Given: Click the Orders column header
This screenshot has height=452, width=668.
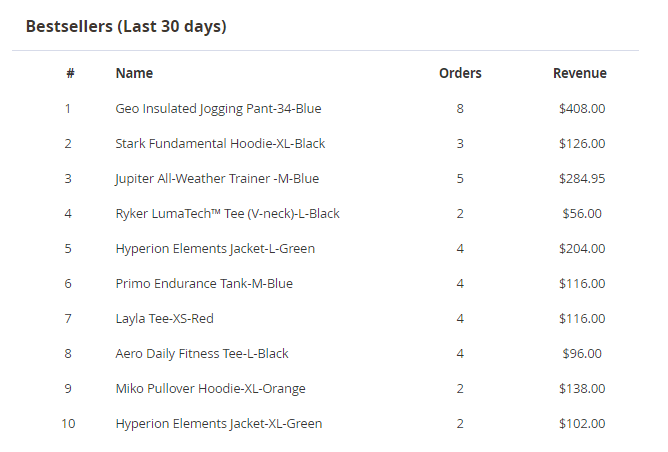Looking at the screenshot, I should pyautogui.click(x=460, y=73).
